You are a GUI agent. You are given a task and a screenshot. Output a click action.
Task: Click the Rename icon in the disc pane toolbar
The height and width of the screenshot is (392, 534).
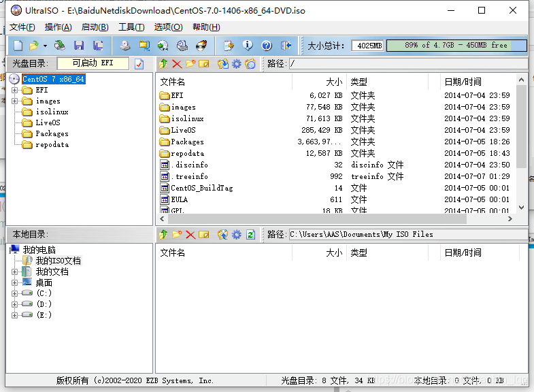click(x=203, y=64)
